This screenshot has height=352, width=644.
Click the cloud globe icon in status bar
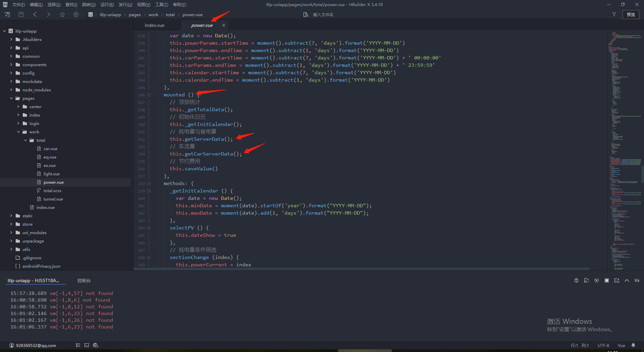point(96,345)
